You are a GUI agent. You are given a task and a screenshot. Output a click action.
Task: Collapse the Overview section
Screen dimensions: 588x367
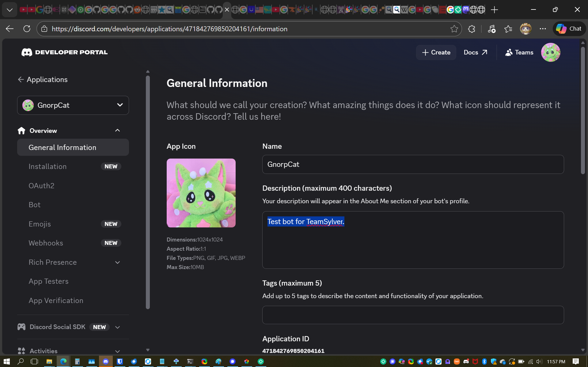pos(117,131)
